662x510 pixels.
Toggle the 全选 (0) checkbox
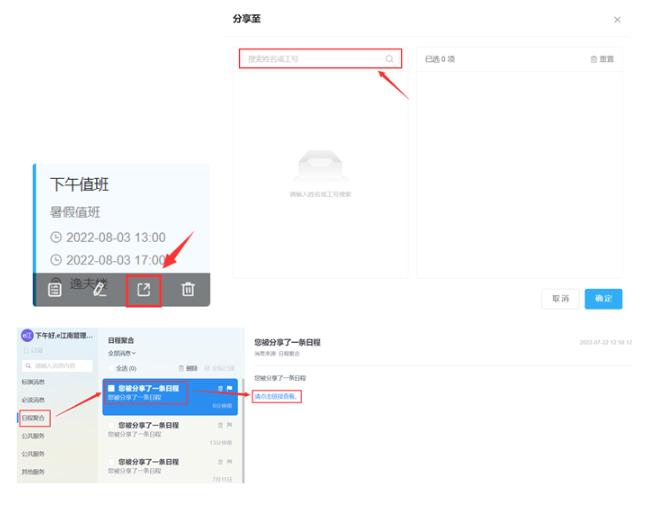click(x=111, y=368)
